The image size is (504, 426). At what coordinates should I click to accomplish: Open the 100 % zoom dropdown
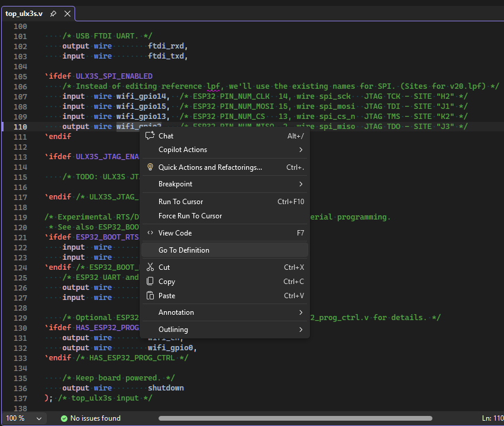[24, 418]
